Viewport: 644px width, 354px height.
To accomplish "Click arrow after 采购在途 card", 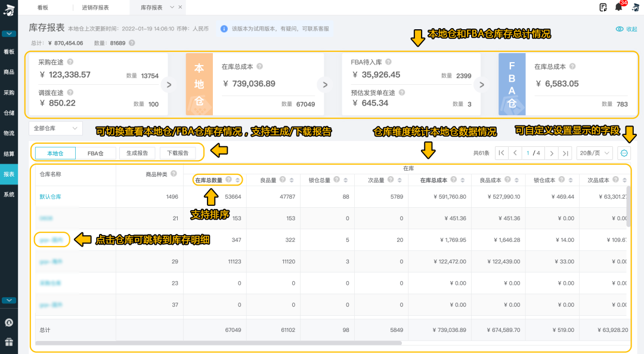I will click(x=169, y=85).
